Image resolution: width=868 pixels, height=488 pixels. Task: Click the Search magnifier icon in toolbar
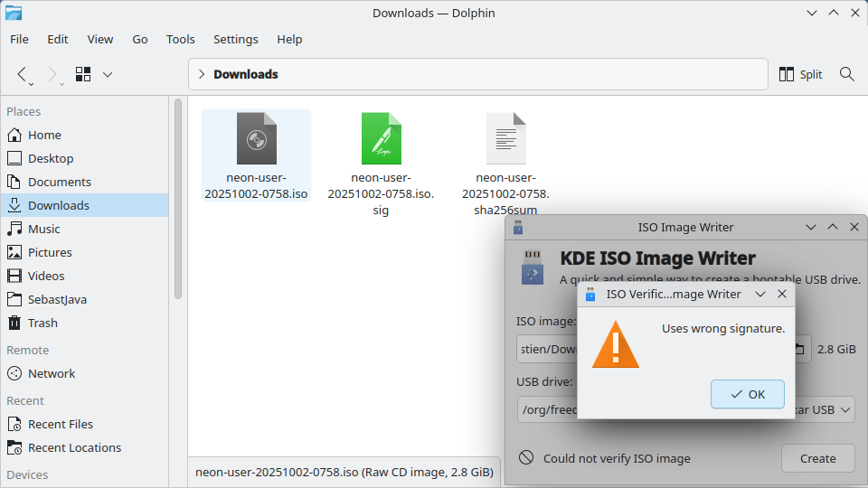[846, 74]
